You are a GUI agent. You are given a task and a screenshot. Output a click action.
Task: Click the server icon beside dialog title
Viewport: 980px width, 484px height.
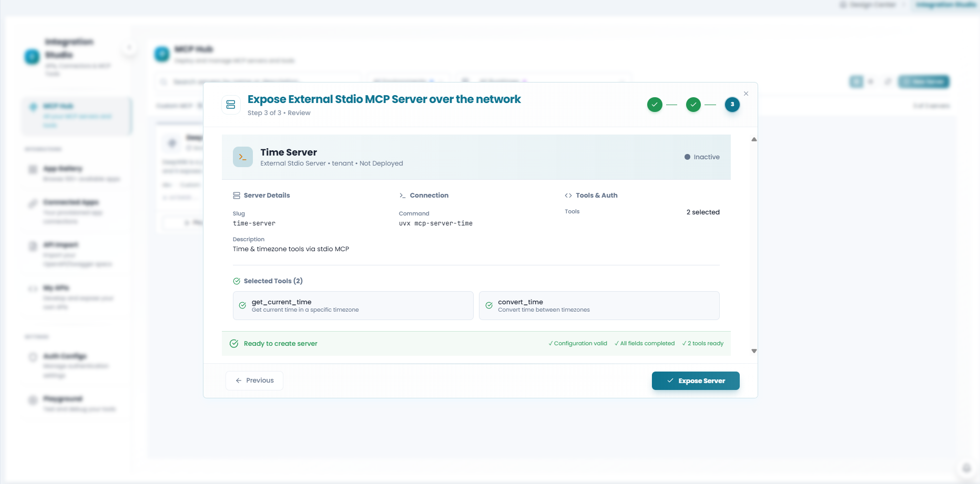[x=231, y=105]
